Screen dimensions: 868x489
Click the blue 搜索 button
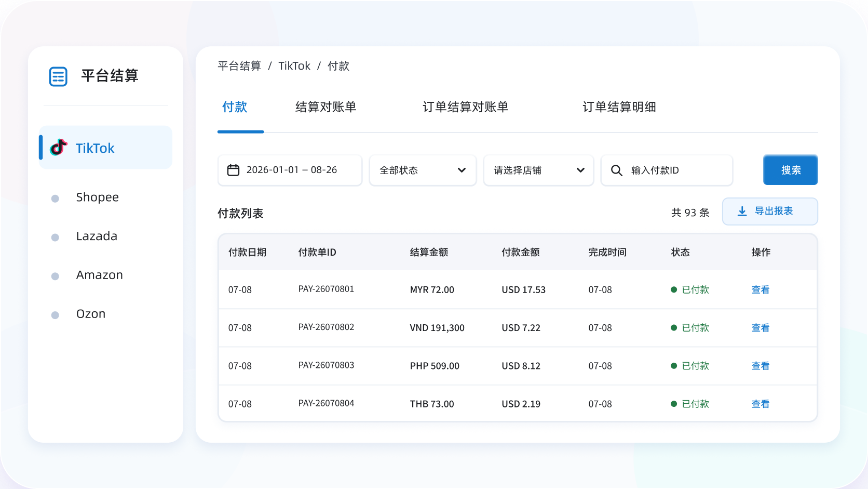[x=791, y=170]
